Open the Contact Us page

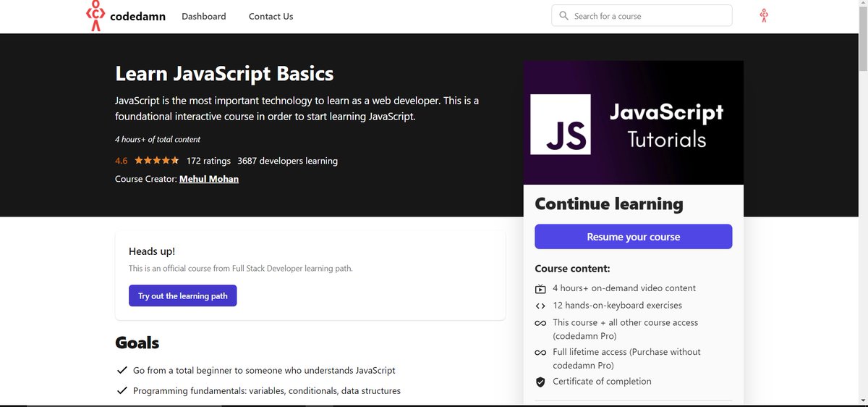[271, 16]
